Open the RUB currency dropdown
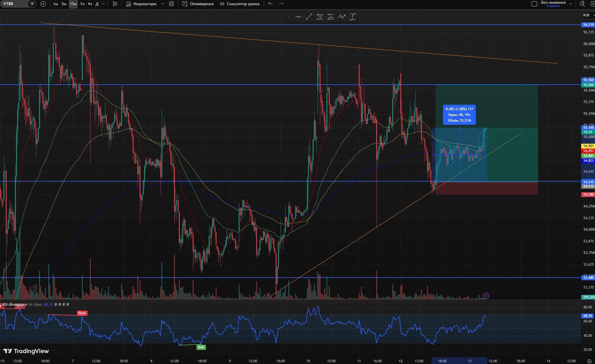This screenshot has height=364, width=595. click(x=588, y=15)
